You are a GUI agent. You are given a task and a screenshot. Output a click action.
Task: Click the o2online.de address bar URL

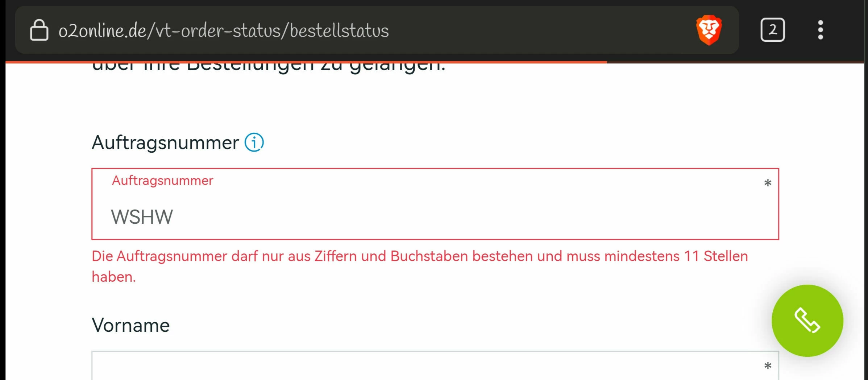click(x=224, y=30)
